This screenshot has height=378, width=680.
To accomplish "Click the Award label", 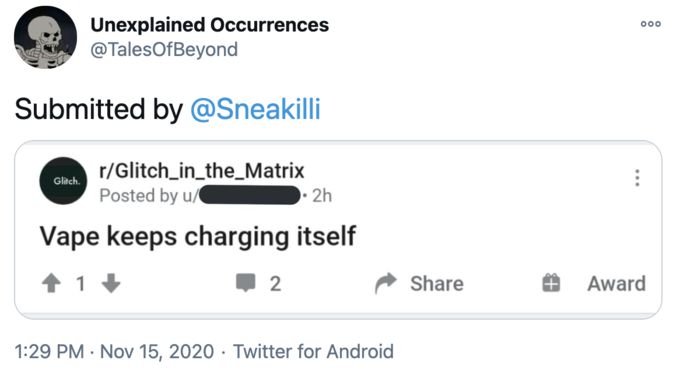I will [617, 284].
